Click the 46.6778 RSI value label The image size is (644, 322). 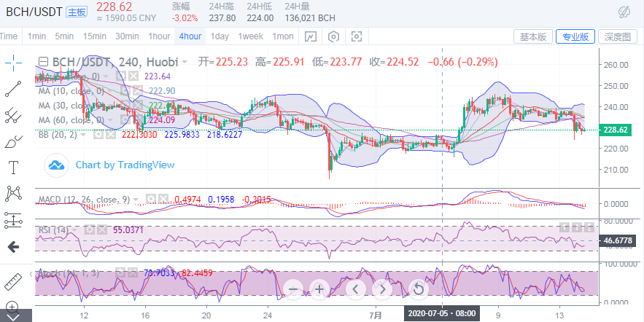[617, 241]
